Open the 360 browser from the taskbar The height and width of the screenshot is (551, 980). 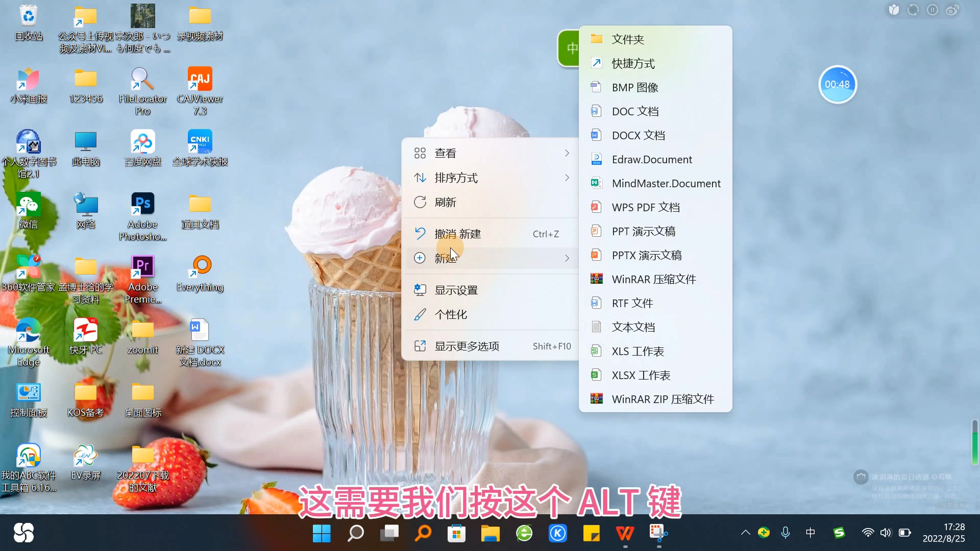coord(525,533)
